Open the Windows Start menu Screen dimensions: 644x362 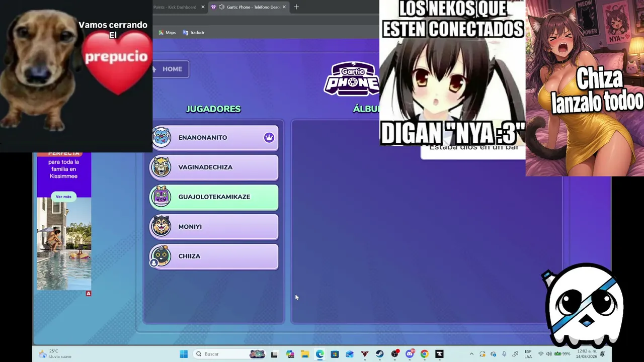coord(184,354)
